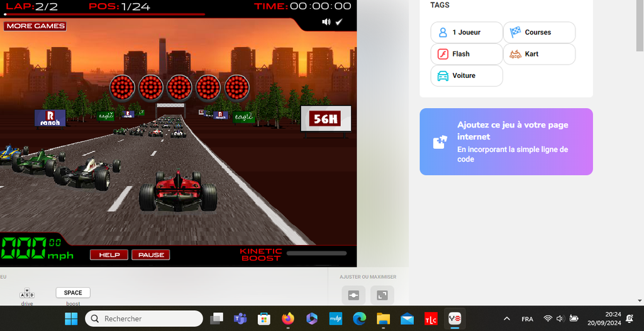Screen dimensions: 644x331
Task: Click the PAUSE button in game
Action: pos(151,255)
